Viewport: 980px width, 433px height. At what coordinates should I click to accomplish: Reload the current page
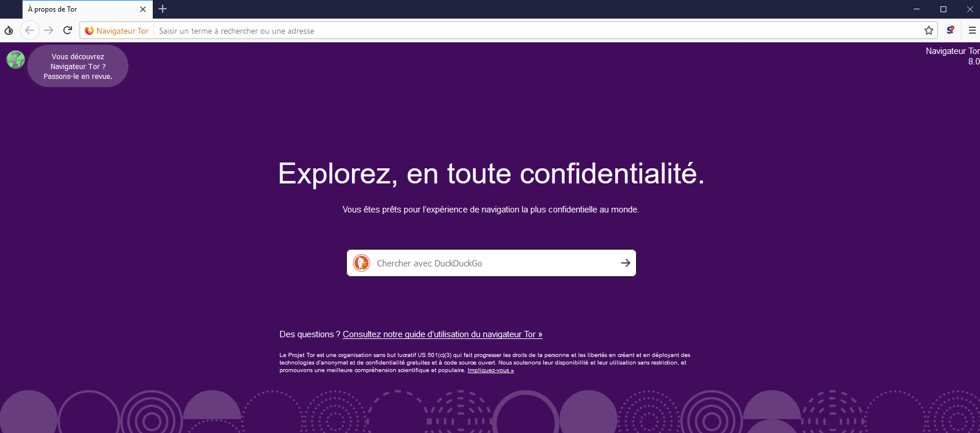pyautogui.click(x=68, y=30)
